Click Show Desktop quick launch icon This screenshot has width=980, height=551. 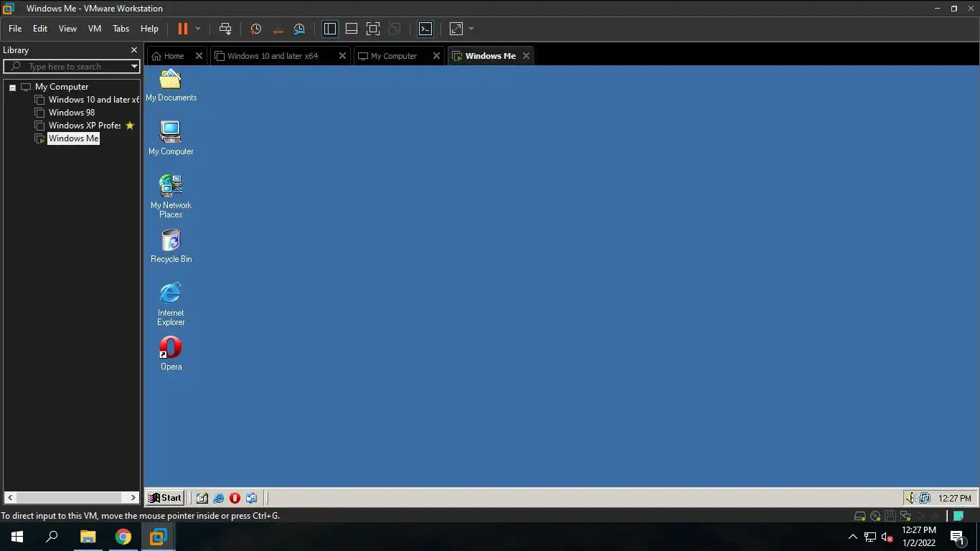click(x=202, y=498)
